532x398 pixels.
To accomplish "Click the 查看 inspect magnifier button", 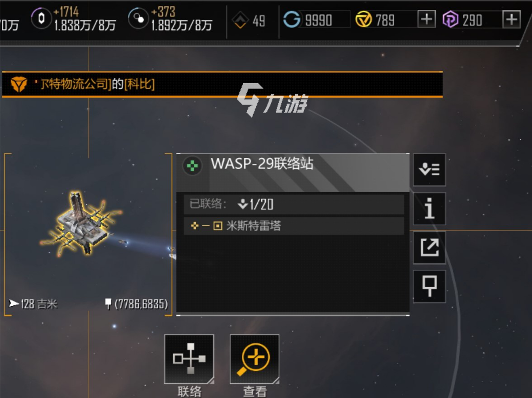I will 254,359.
